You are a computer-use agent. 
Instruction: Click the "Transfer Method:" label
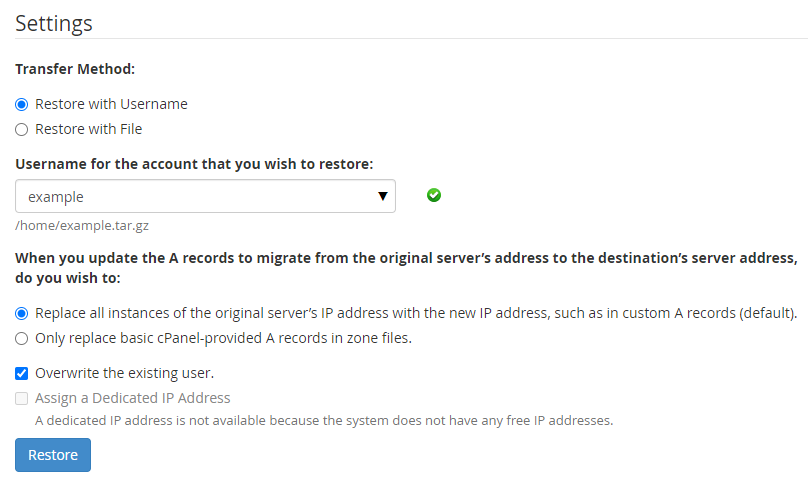click(75, 70)
